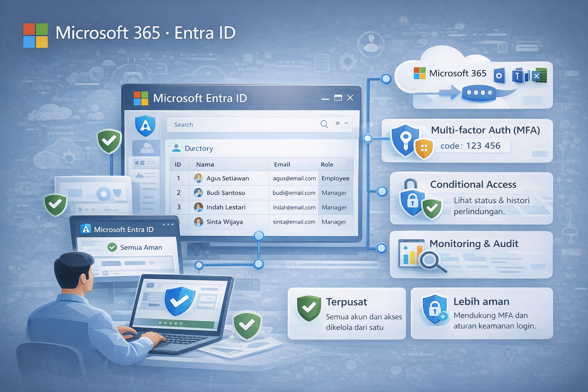The height and width of the screenshot is (392, 588).
Task: Open the Multi-factor Auth (MFA) card title
Action: tap(485, 130)
